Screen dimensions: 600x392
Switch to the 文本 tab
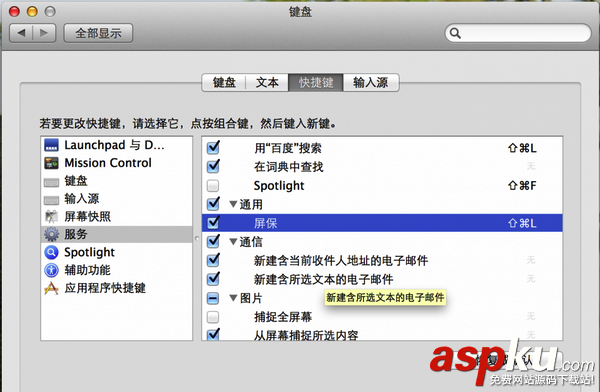pos(267,82)
